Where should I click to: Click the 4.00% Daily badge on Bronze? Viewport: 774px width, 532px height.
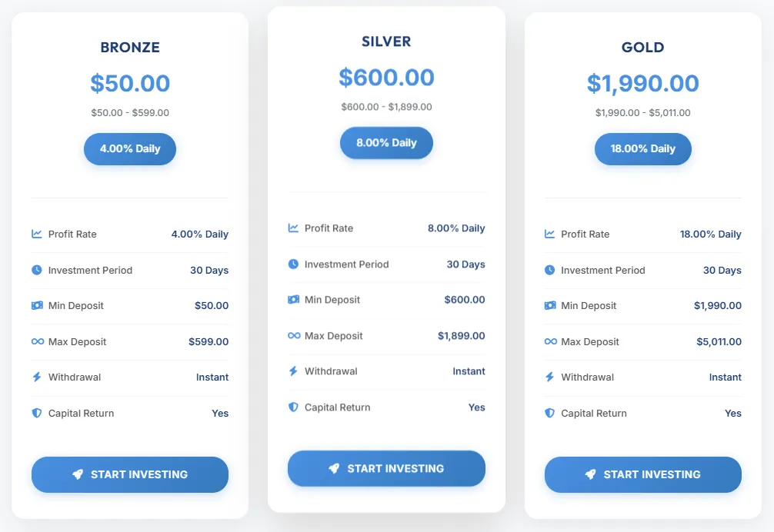click(130, 148)
